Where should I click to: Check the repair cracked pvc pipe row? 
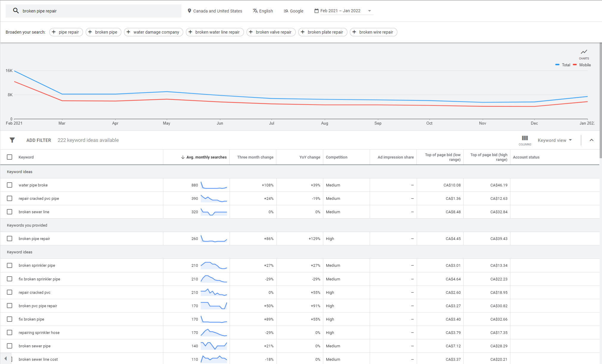[10, 198]
